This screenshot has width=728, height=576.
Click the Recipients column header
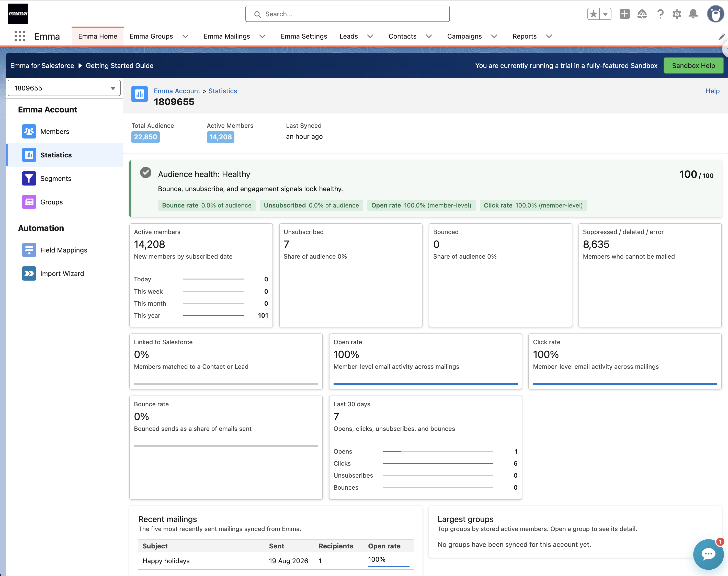point(336,546)
